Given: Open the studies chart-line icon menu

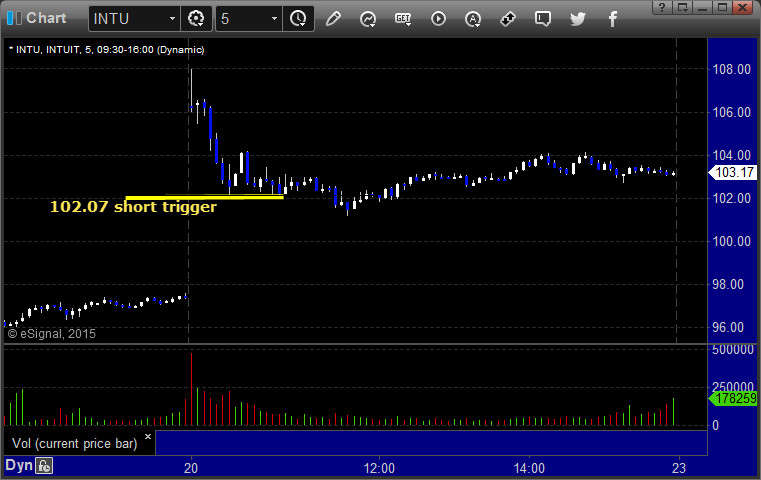Looking at the screenshot, I should tap(368, 19).
